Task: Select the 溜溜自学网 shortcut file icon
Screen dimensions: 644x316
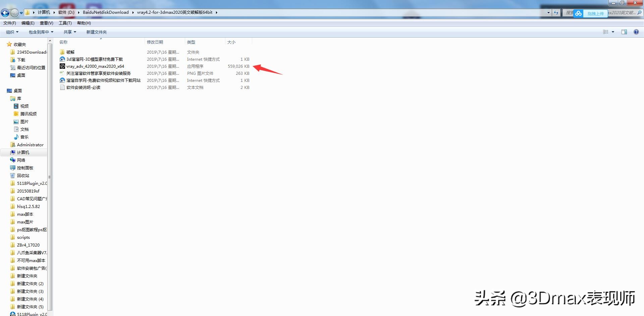Action: point(62,80)
